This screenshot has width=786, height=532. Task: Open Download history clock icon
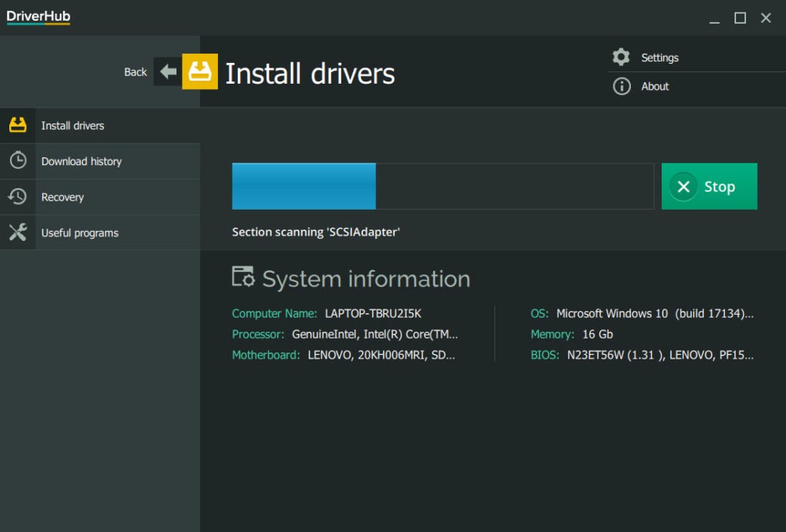[x=18, y=160]
